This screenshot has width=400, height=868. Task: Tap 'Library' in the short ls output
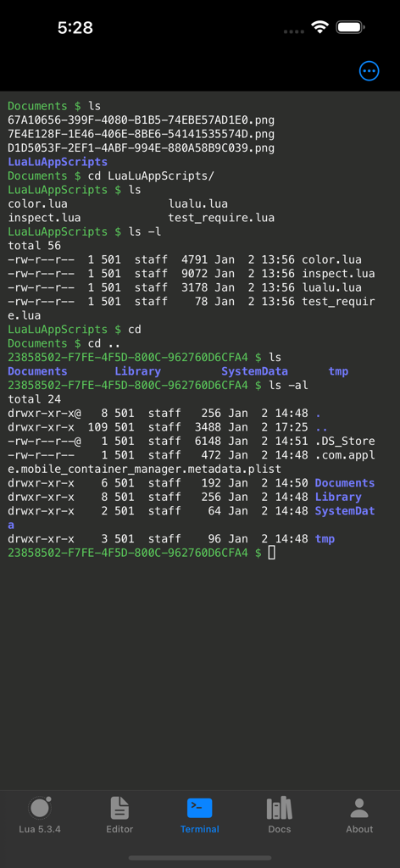[138, 371]
